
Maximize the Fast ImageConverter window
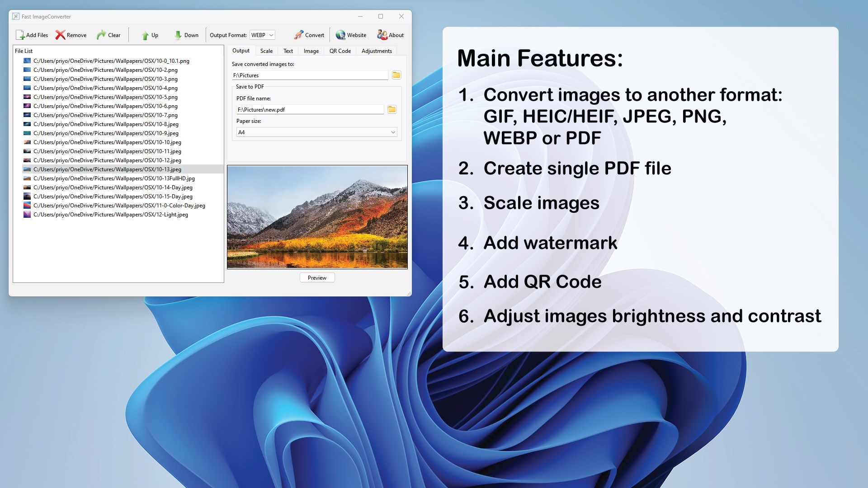coord(381,16)
